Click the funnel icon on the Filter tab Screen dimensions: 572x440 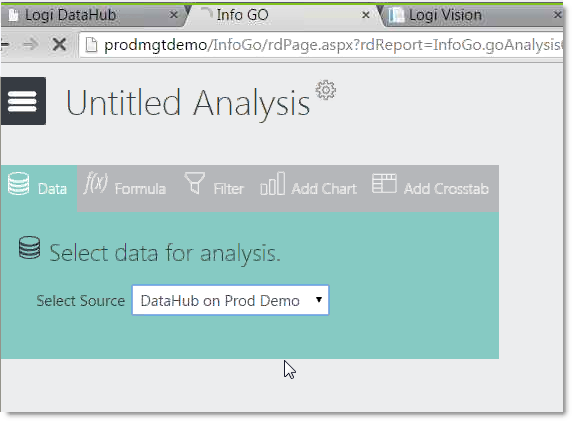tap(194, 183)
